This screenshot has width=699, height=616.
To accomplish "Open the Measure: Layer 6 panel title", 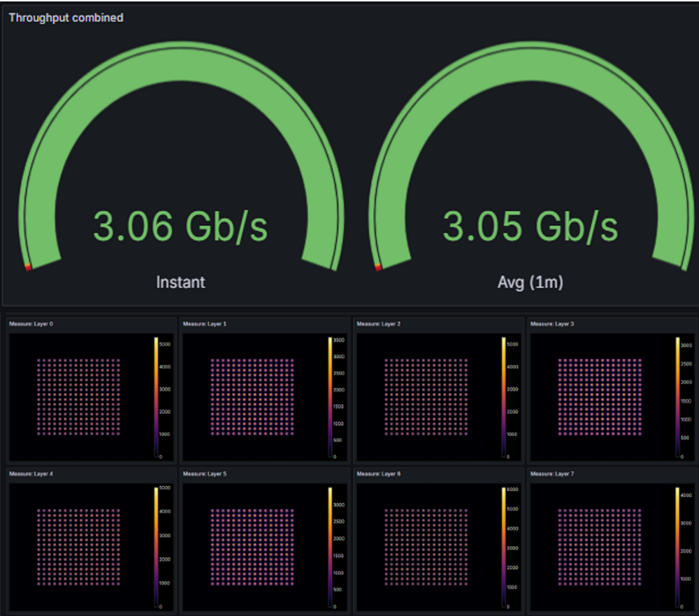I will point(379,474).
